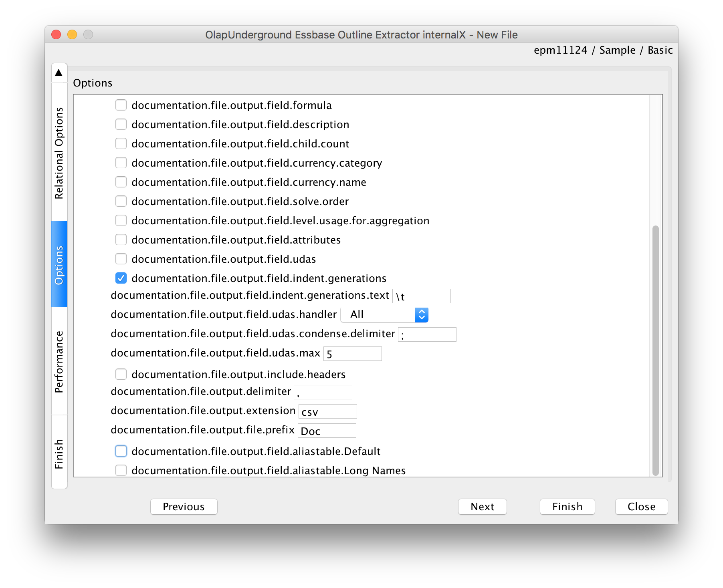Toggle the field.udas checkbox

[x=121, y=259]
